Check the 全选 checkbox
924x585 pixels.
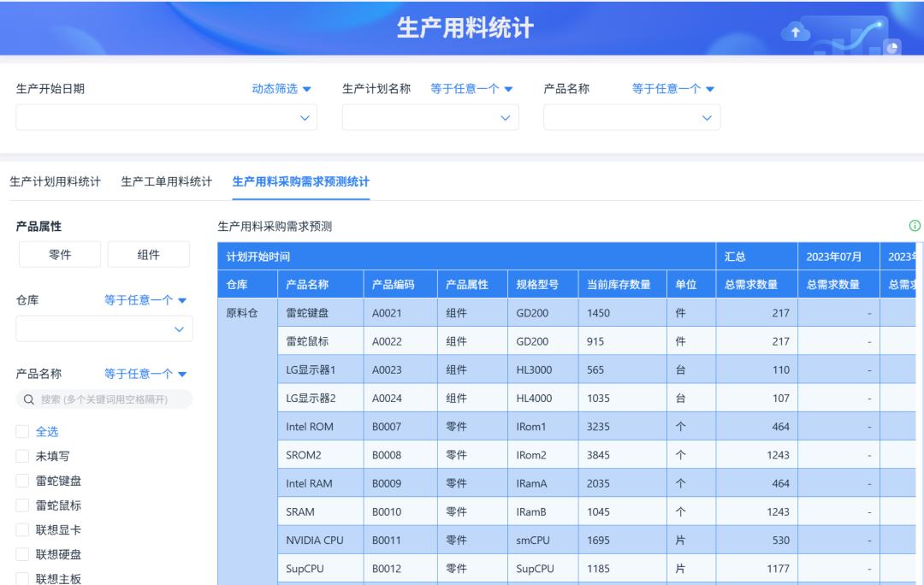click(22, 432)
